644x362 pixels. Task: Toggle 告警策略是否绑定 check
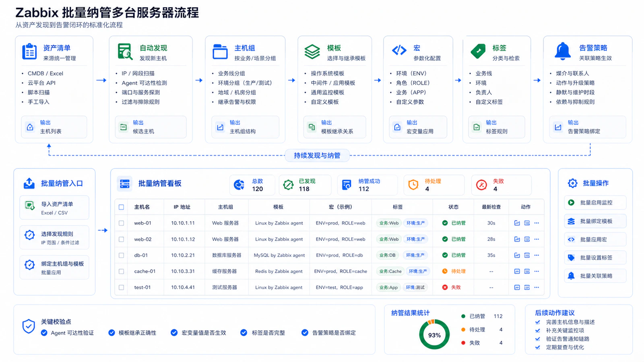305,333
